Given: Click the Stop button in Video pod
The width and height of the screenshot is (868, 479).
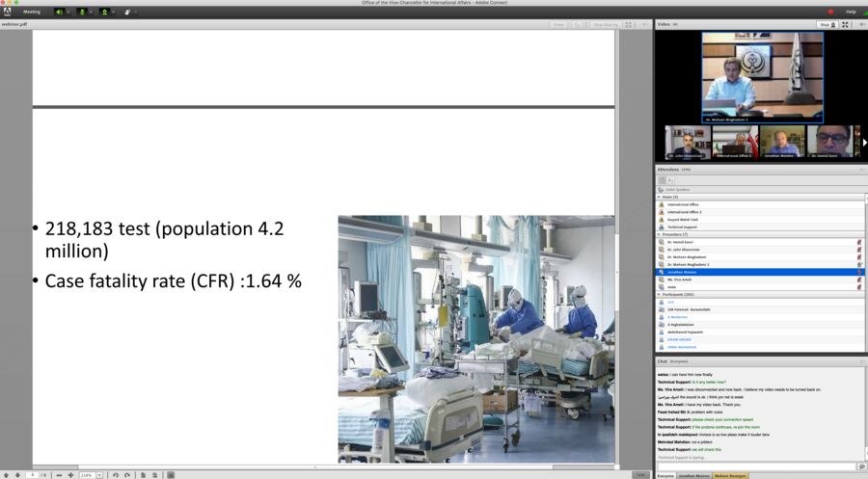Looking at the screenshot, I should [x=827, y=24].
